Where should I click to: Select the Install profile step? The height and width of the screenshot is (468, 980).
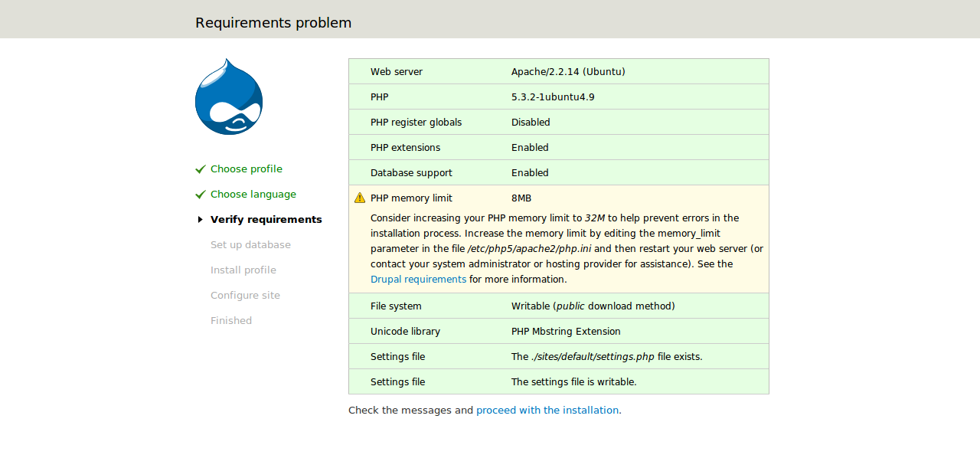coord(243,270)
